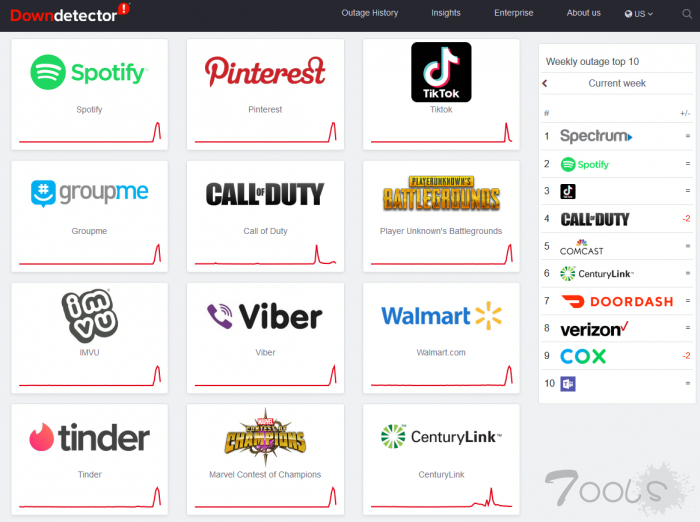Select the Tinder flame logo card
Screen dimensions: 700x522
coord(89,459)
